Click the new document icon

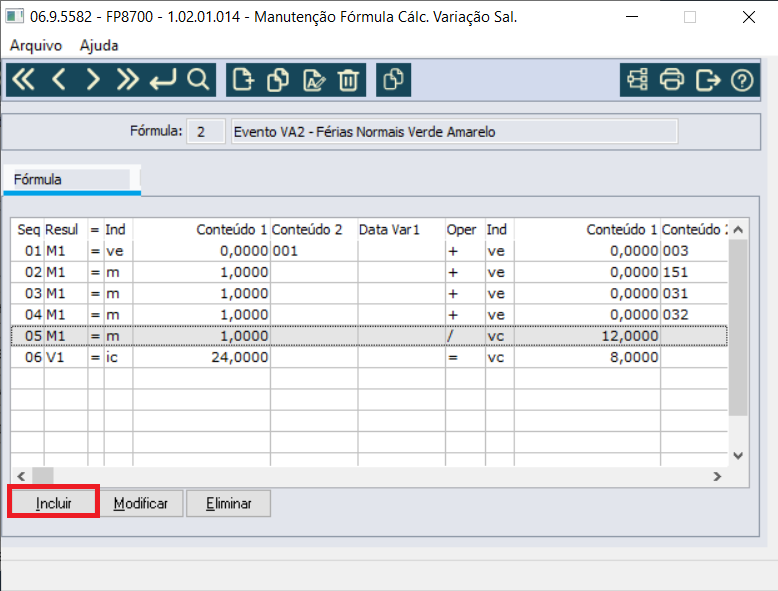tap(243, 80)
